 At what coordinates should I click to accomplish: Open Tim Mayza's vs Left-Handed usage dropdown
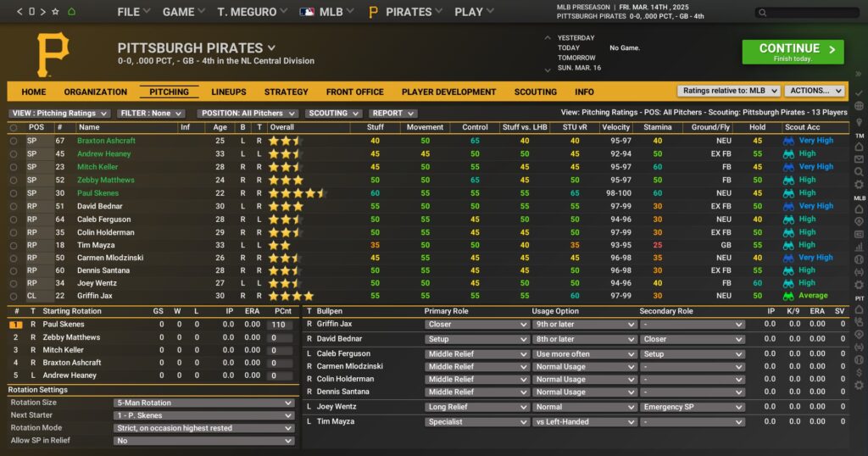click(x=585, y=422)
